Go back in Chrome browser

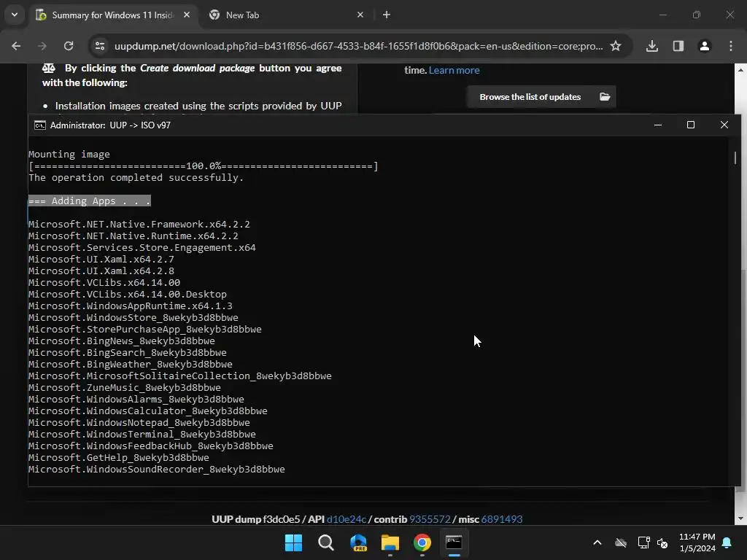(16, 46)
